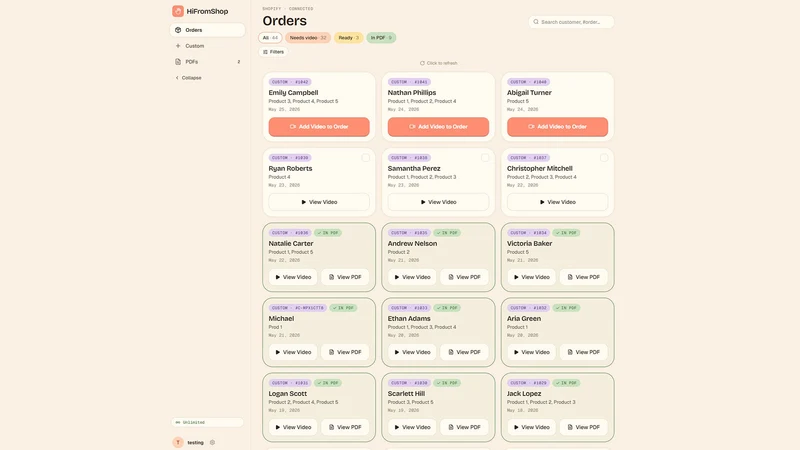This screenshot has width=800, height=450.
Task: Click the customer name Emily Campbell
Action: point(293,93)
